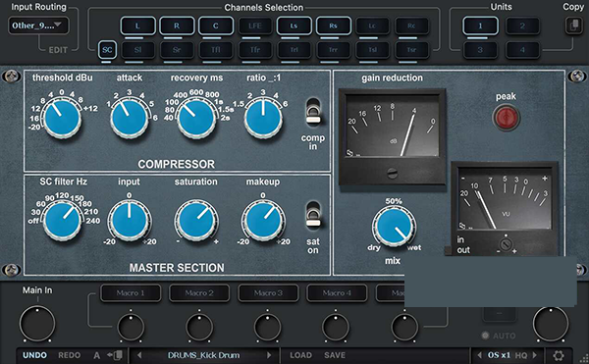589x364 pixels.
Task: Open the DRUMS_Kick Drum preset menu
Action: pyautogui.click(x=203, y=355)
